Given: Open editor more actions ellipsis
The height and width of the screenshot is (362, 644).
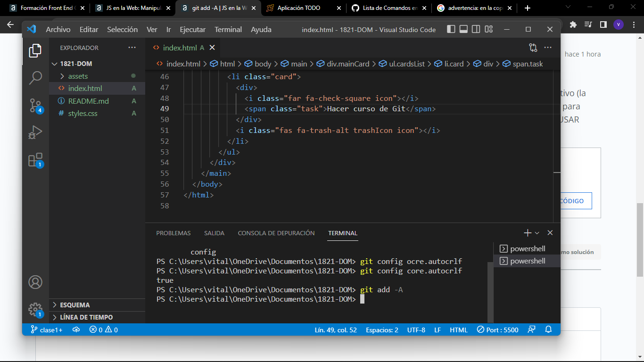Looking at the screenshot, I should pos(548,48).
